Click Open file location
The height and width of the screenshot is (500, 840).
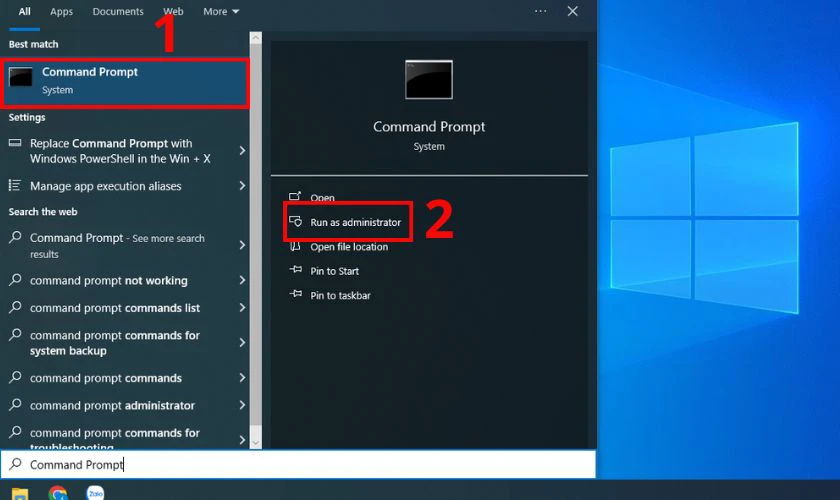[349, 247]
